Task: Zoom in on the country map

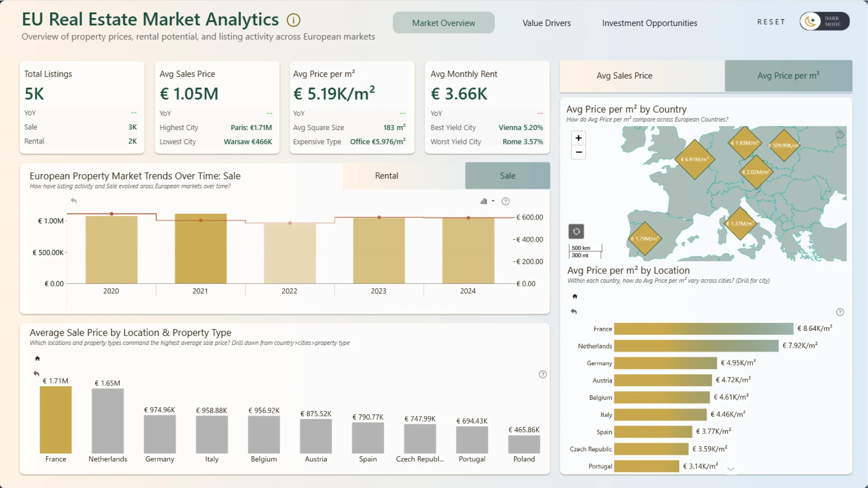Action: pyautogui.click(x=578, y=138)
